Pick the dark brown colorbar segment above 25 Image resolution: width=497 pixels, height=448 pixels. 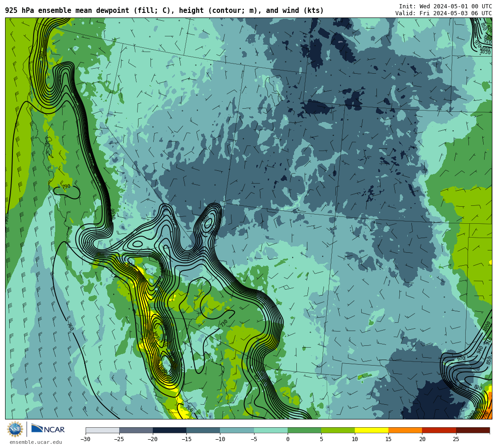coord(473,430)
